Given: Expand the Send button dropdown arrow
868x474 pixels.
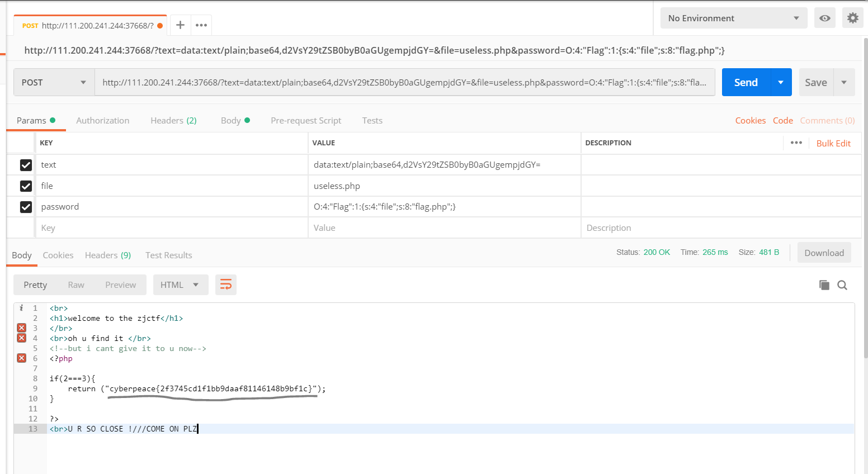Looking at the screenshot, I should point(781,82).
